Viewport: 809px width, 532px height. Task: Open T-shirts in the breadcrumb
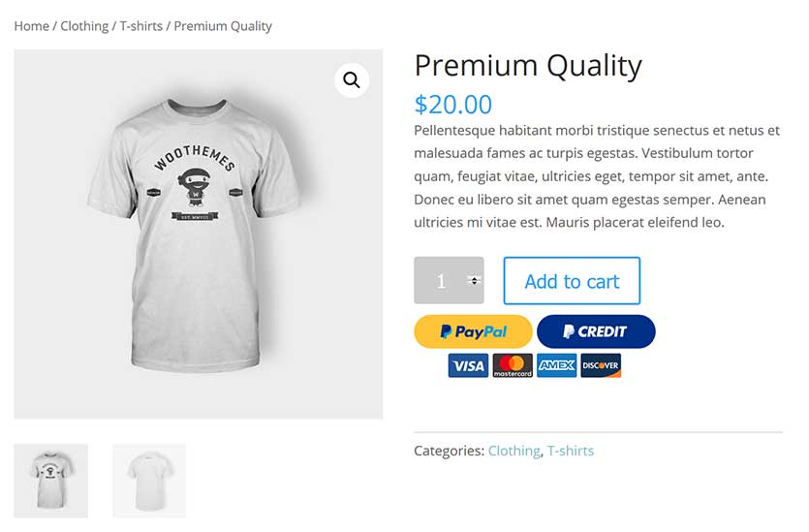(140, 26)
